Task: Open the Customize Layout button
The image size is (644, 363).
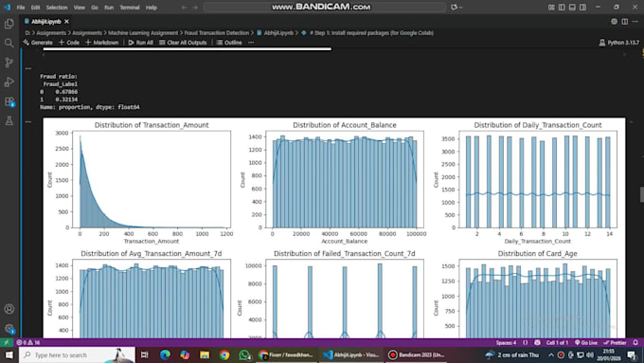Action: [x=551, y=8]
